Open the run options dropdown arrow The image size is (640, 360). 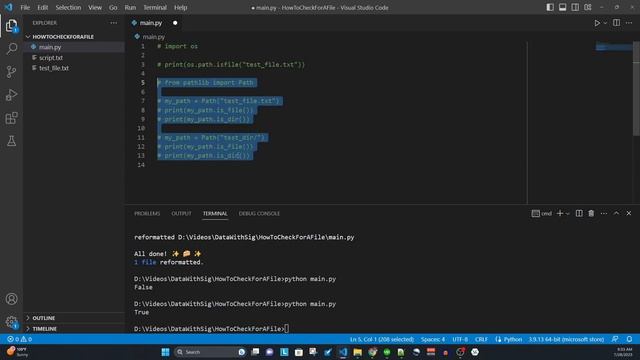tap(605, 23)
